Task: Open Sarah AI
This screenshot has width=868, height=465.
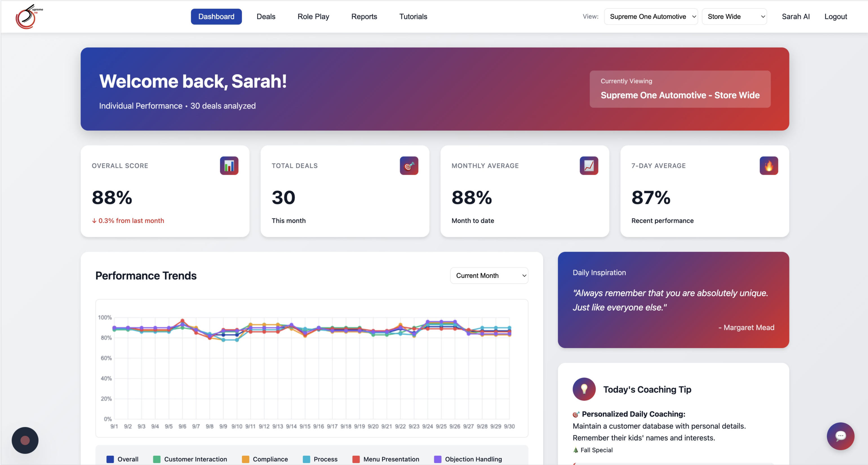Action: pos(796,16)
